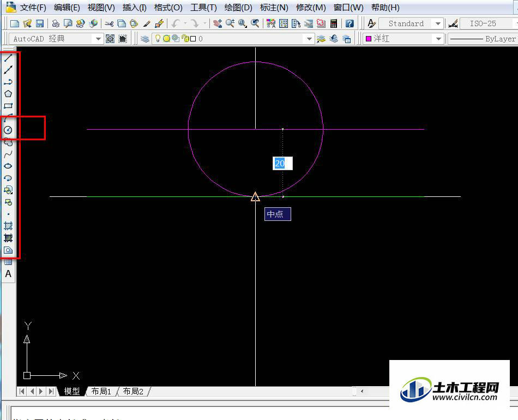Open the 文件(F) menu
The image size is (518, 420).
[x=33, y=7]
